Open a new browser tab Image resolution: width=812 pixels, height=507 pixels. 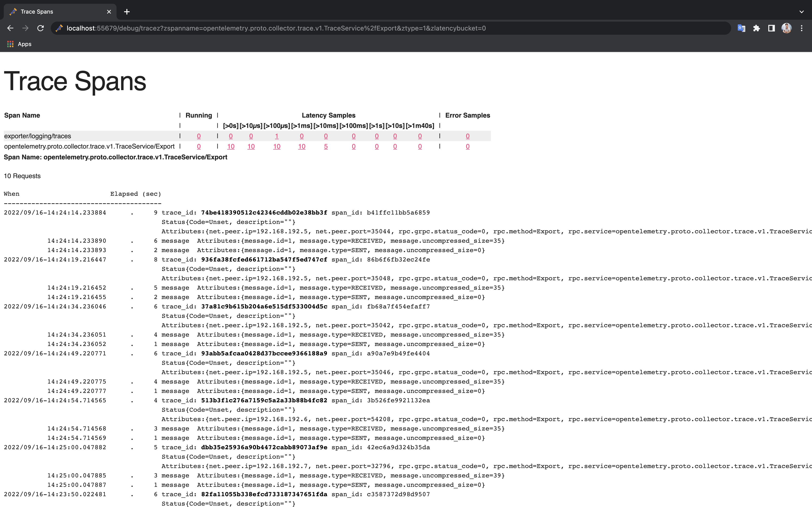(126, 12)
